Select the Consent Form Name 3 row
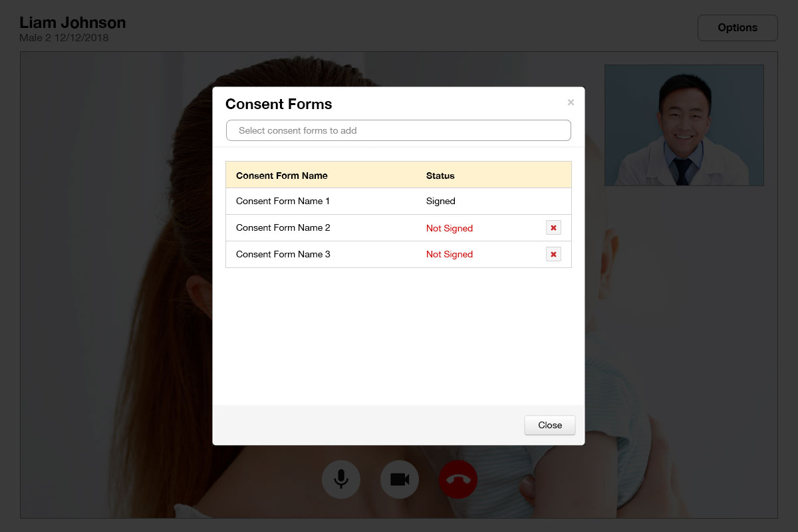 (398, 254)
